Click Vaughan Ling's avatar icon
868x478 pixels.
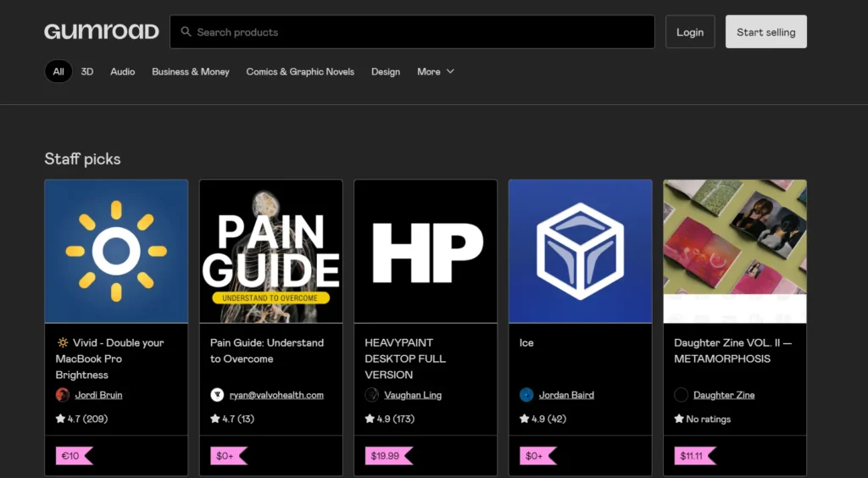[372, 395]
